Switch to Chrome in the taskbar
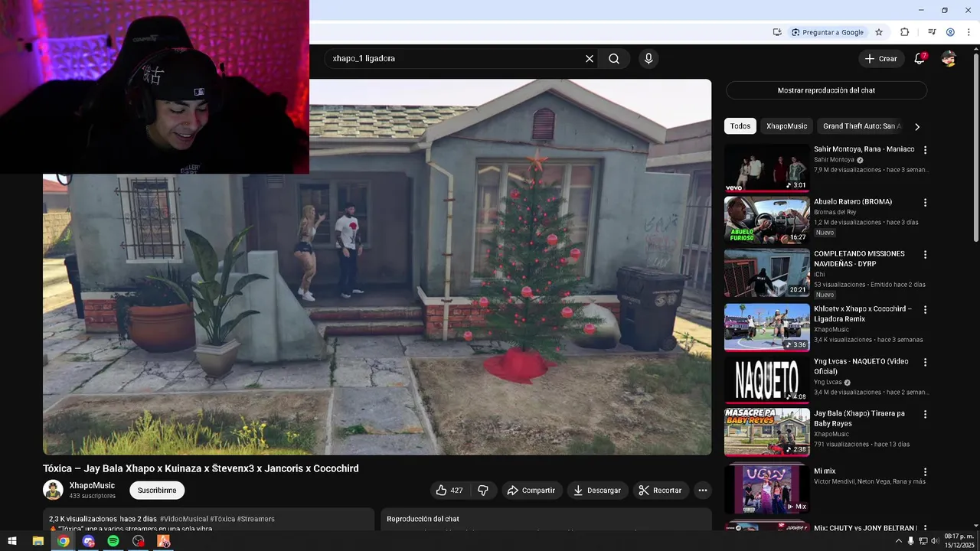Image resolution: width=980 pixels, height=551 pixels. click(x=63, y=541)
